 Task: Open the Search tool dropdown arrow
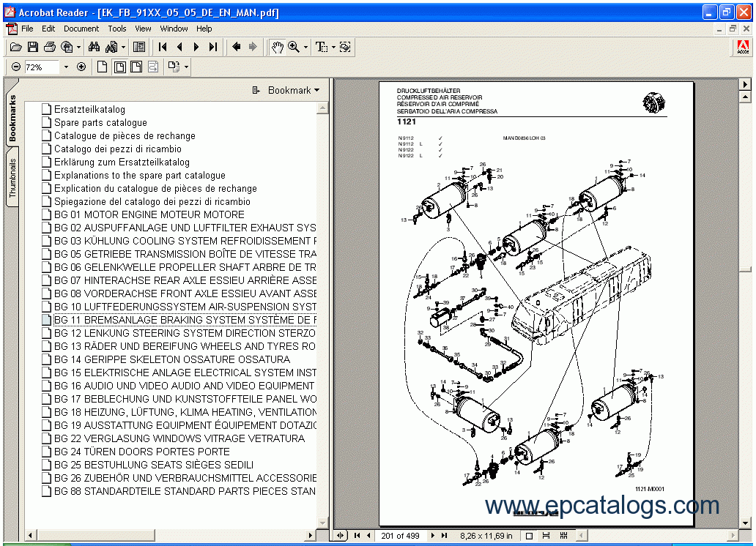tap(123, 48)
